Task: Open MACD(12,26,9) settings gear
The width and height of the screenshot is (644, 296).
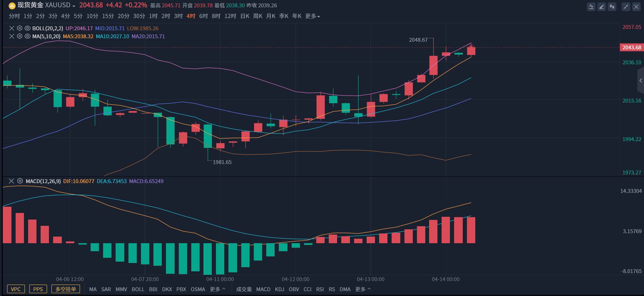Action: [20, 181]
